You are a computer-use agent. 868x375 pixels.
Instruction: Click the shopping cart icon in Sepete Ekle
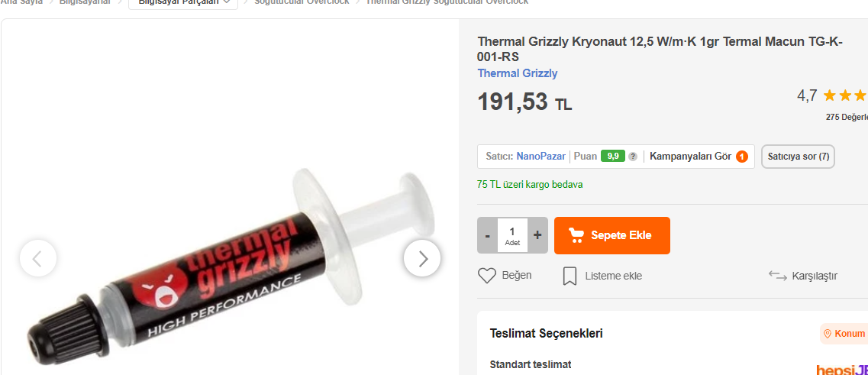coord(576,235)
